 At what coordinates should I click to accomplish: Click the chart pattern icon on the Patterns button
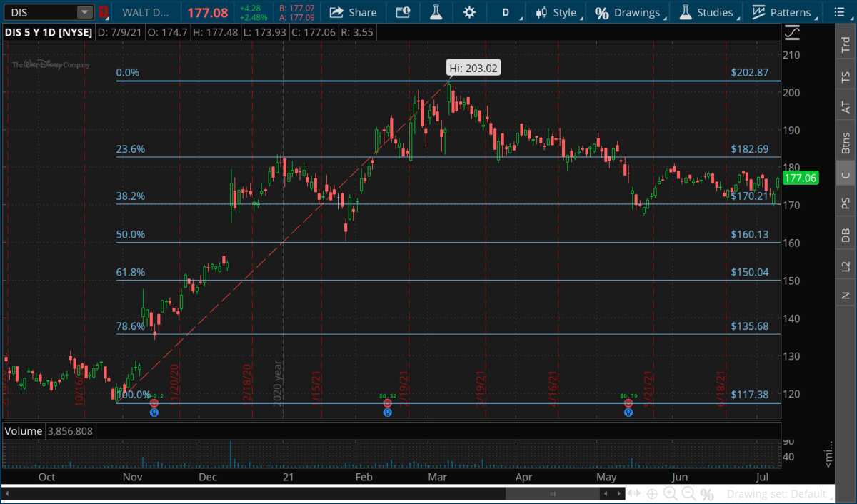(x=758, y=12)
